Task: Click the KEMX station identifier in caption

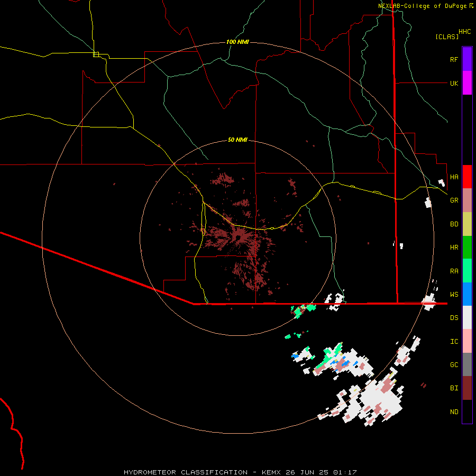Action: coord(271,472)
